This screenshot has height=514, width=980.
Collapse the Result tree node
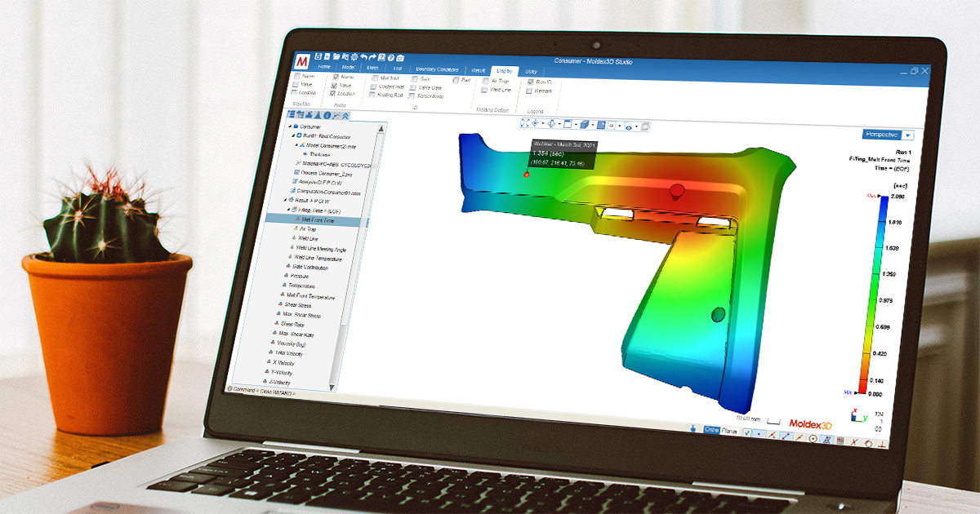tap(285, 200)
